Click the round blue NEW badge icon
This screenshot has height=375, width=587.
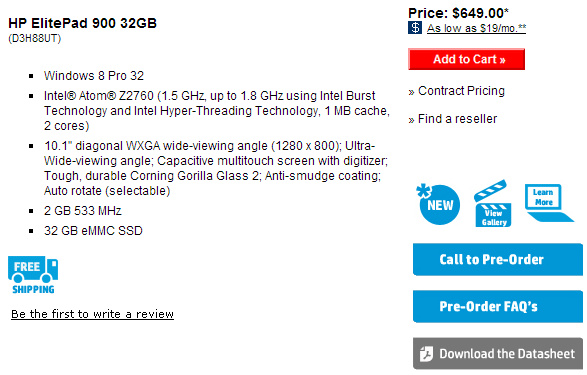[x=438, y=204]
